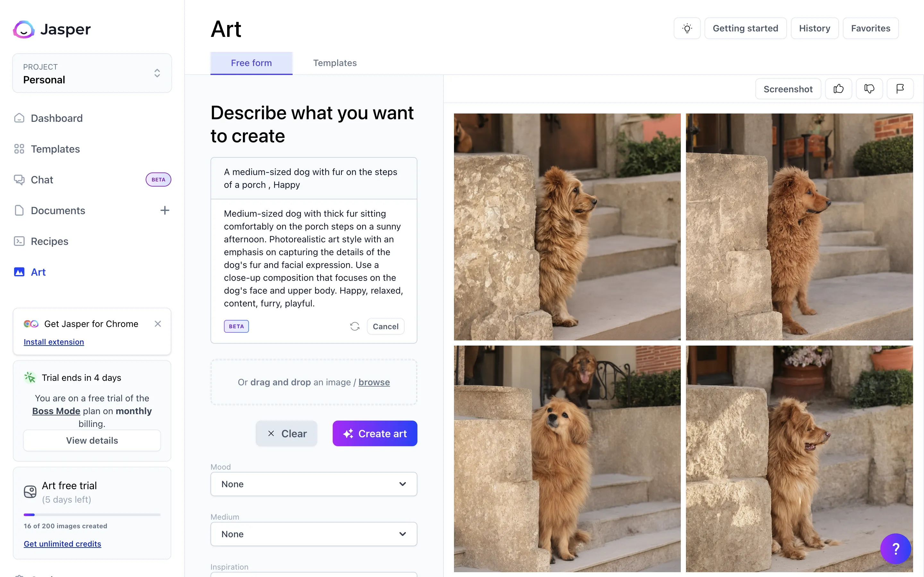The image size is (924, 577).
Task: Open Recipes in the sidebar
Action: click(x=50, y=241)
